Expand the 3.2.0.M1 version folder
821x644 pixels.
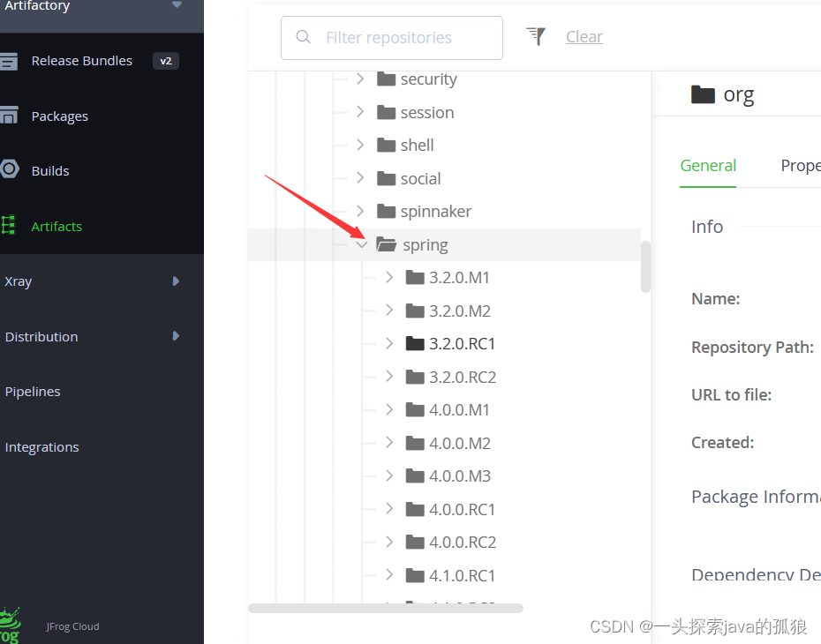pyautogui.click(x=389, y=277)
